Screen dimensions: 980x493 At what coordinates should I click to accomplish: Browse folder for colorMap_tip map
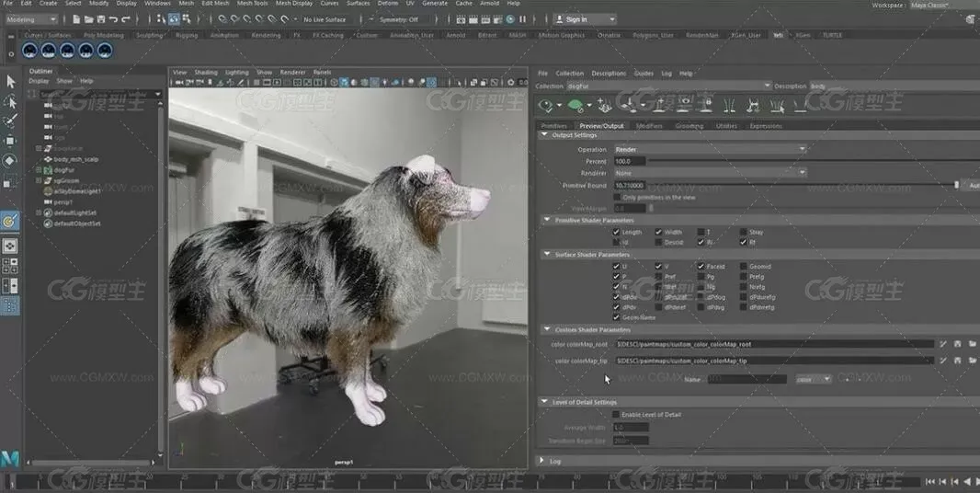tap(972, 361)
